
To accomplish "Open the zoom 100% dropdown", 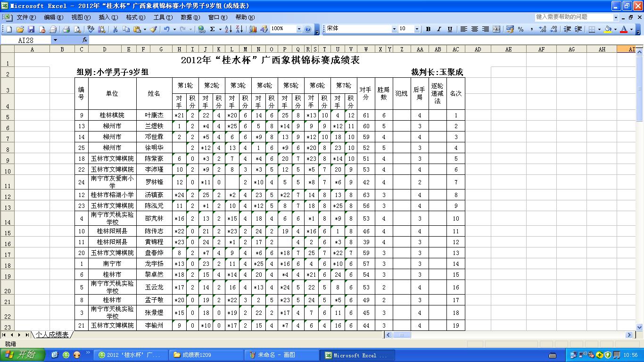I will 299,29.
